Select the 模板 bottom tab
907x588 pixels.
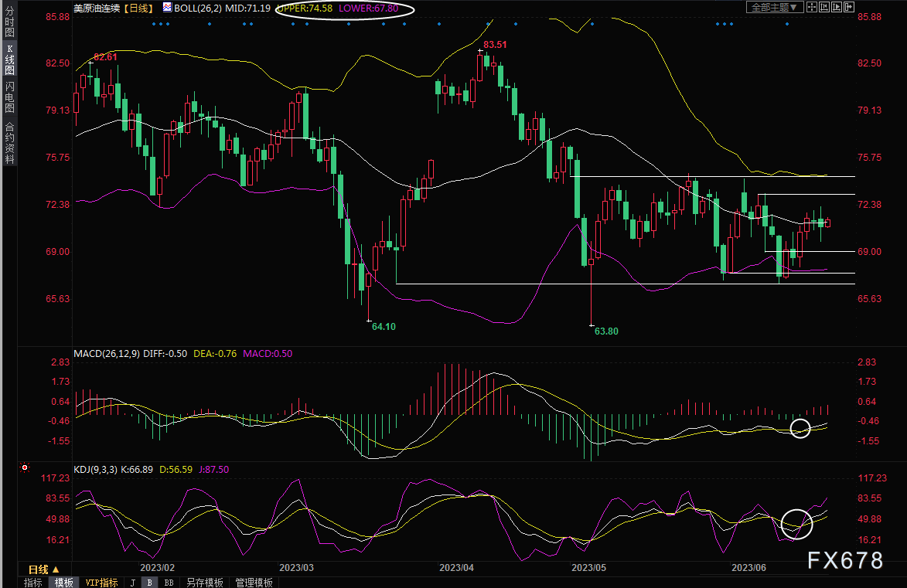click(63, 583)
